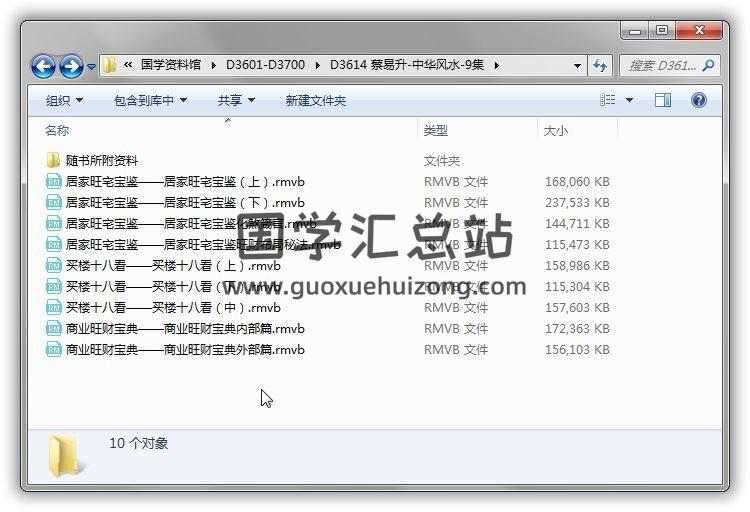
Task: Open the 共享 menu
Action: pyautogui.click(x=236, y=100)
